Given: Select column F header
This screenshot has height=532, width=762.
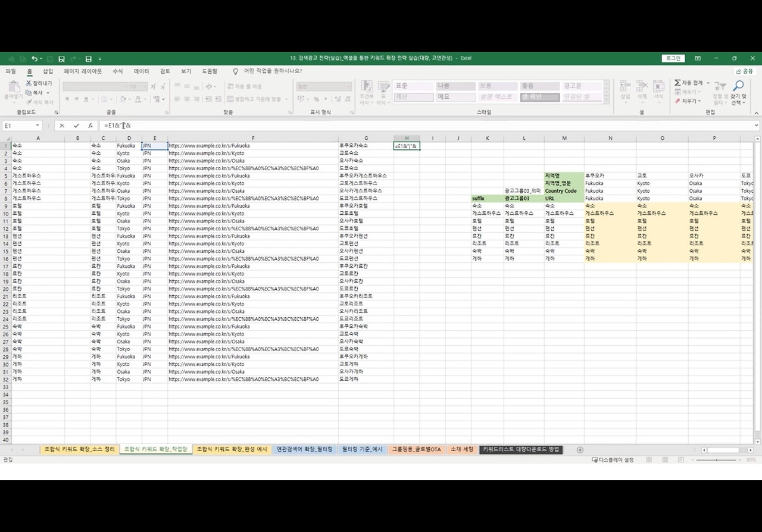Looking at the screenshot, I should click(x=253, y=139).
